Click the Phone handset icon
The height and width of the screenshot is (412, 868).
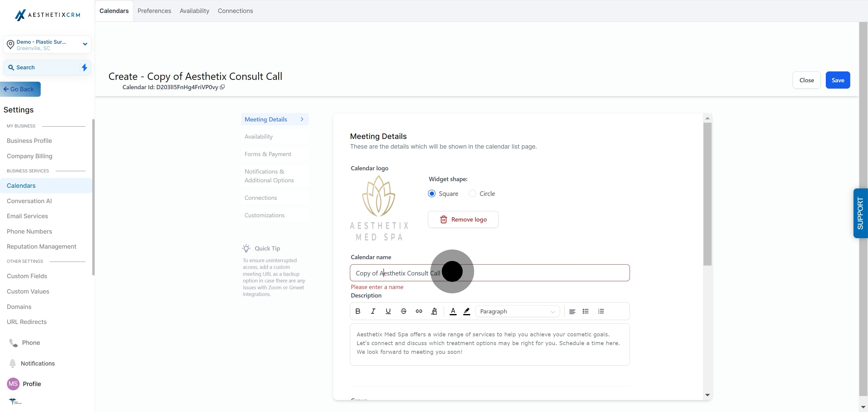(x=13, y=343)
